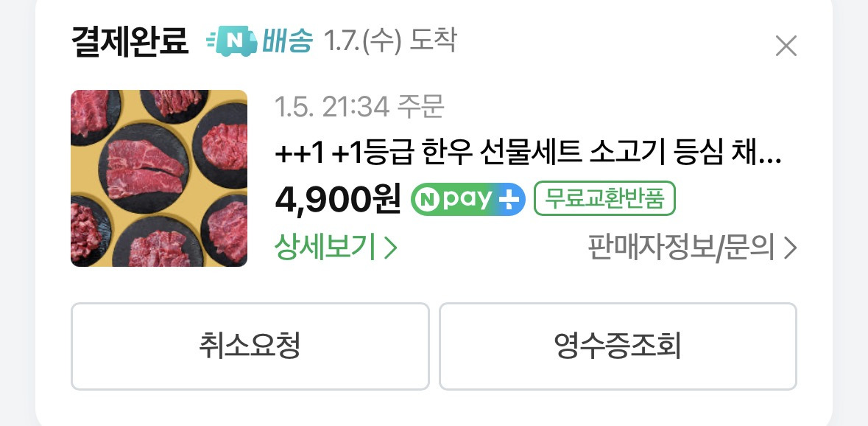Open the 상세보기 details link
Viewport: 868px width, 426px height.
pyautogui.click(x=336, y=248)
